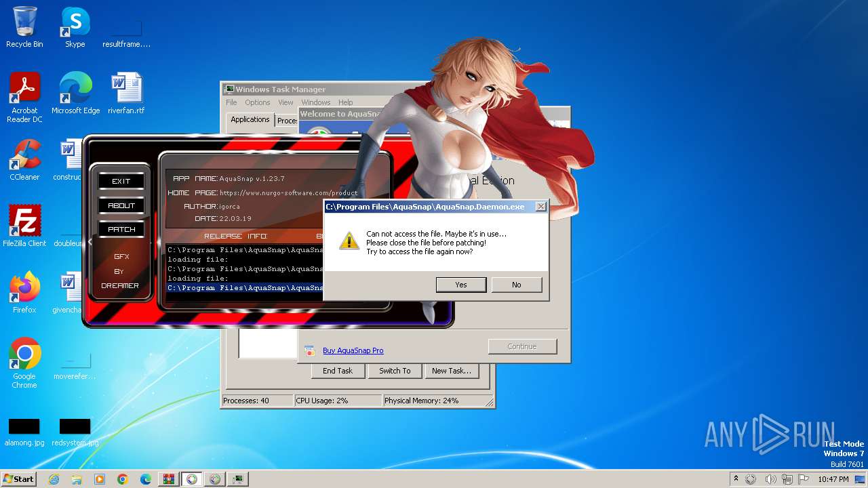Open the Edge taskbar icon
This screenshot has height=488, width=868.
(146, 479)
